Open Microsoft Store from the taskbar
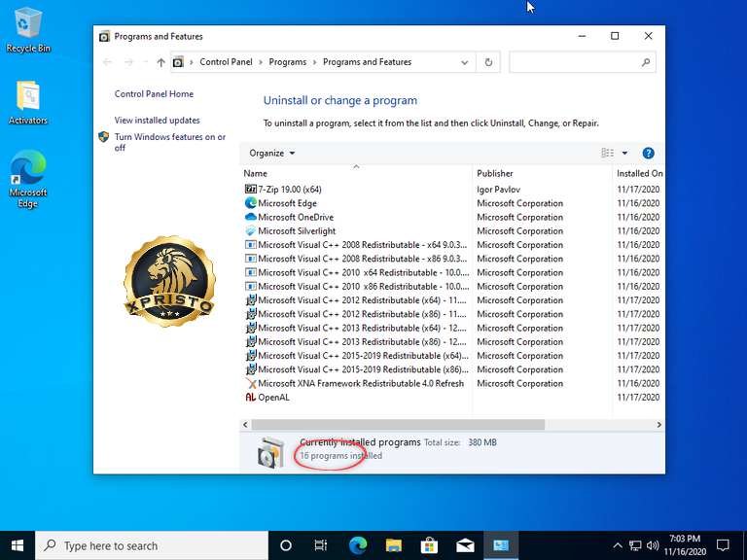747x560 pixels. [x=429, y=545]
